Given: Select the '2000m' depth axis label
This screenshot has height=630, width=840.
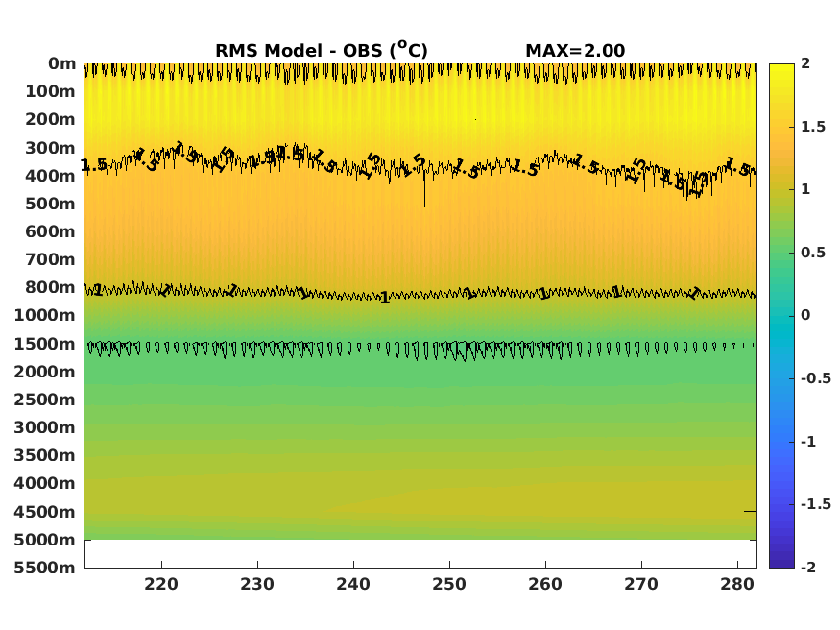Looking at the screenshot, I should [44, 372].
